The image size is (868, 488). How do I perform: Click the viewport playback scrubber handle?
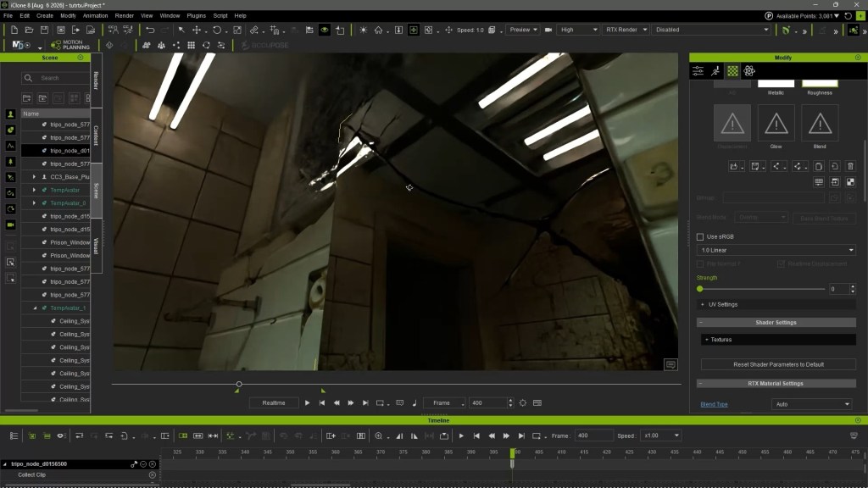239,384
